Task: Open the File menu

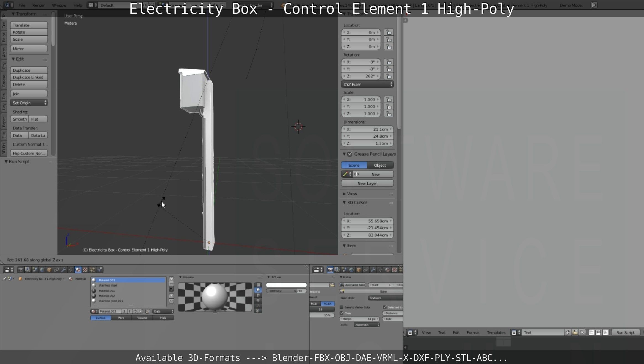Action: tap(22, 5)
